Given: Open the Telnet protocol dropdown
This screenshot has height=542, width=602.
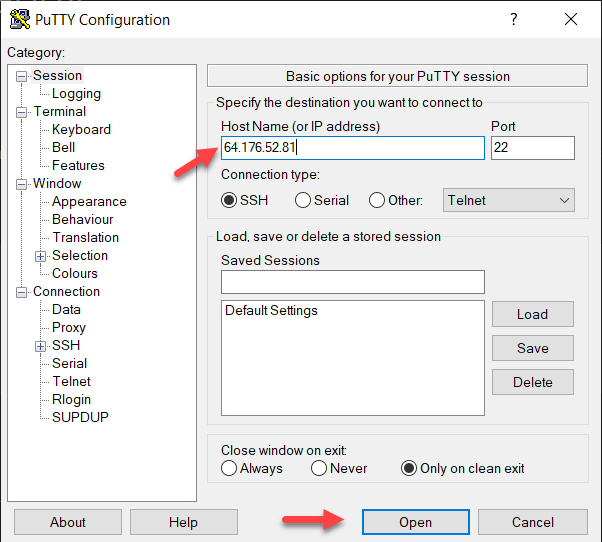Looking at the screenshot, I should (509, 200).
